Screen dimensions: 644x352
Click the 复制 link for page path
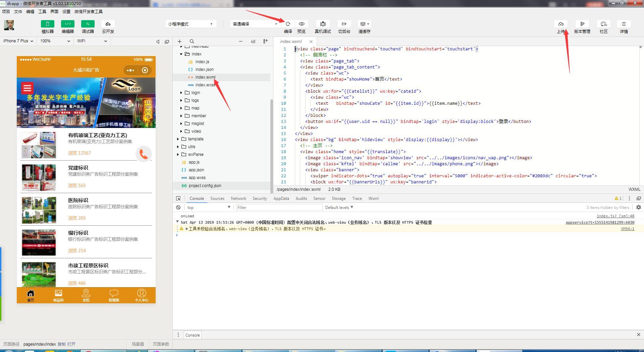[x=61, y=344]
